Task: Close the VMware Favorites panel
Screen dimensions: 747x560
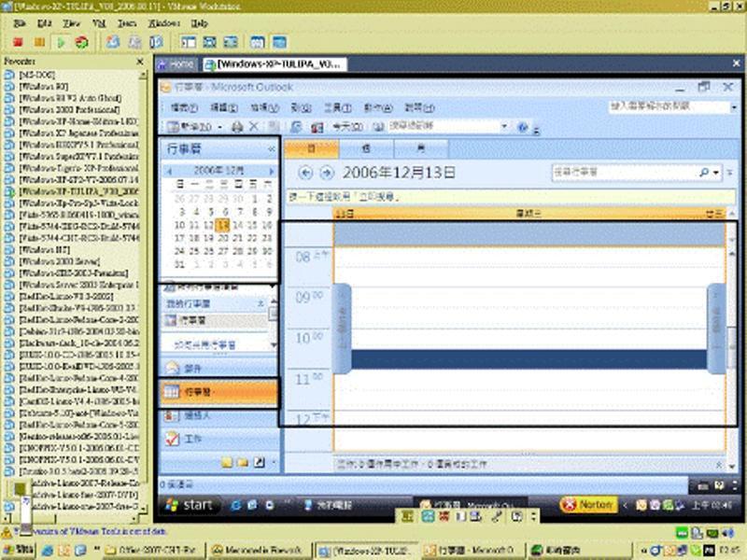Action: coord(140,62)
